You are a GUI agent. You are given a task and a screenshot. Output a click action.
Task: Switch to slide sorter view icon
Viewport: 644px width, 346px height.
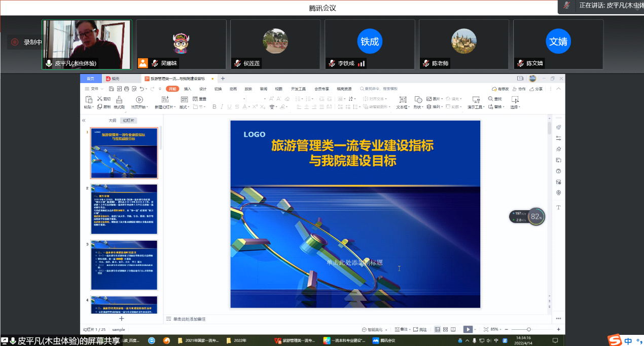[445, 329]
